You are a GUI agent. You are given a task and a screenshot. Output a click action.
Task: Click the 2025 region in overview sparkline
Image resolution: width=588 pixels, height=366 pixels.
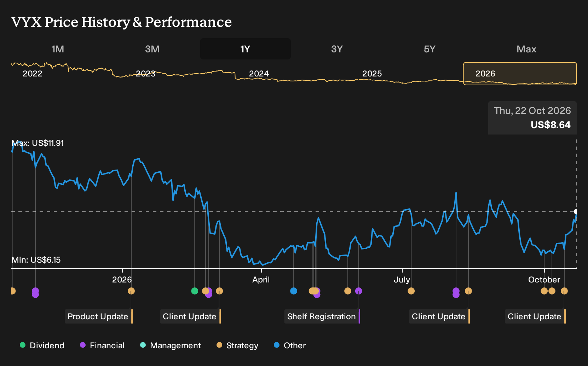pos(372,74)
